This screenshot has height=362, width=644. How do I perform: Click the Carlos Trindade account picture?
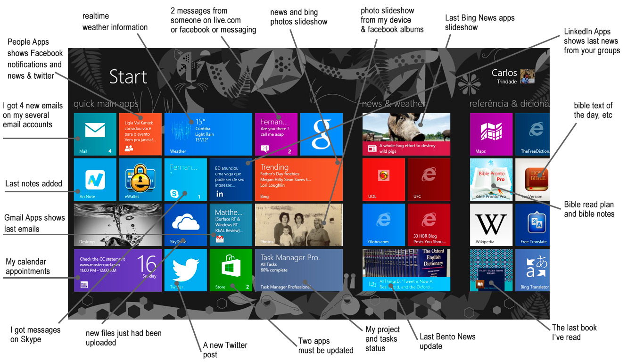click(x=528, y=75)
